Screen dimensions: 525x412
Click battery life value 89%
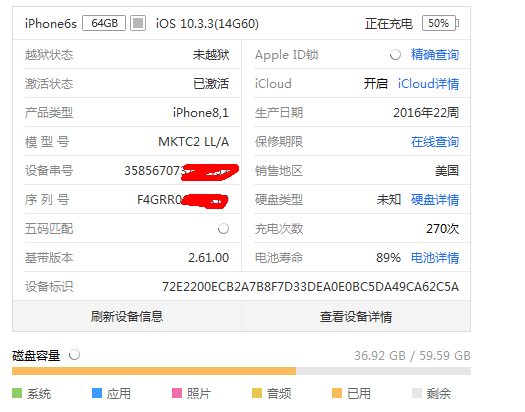click(x=388, y=258)
